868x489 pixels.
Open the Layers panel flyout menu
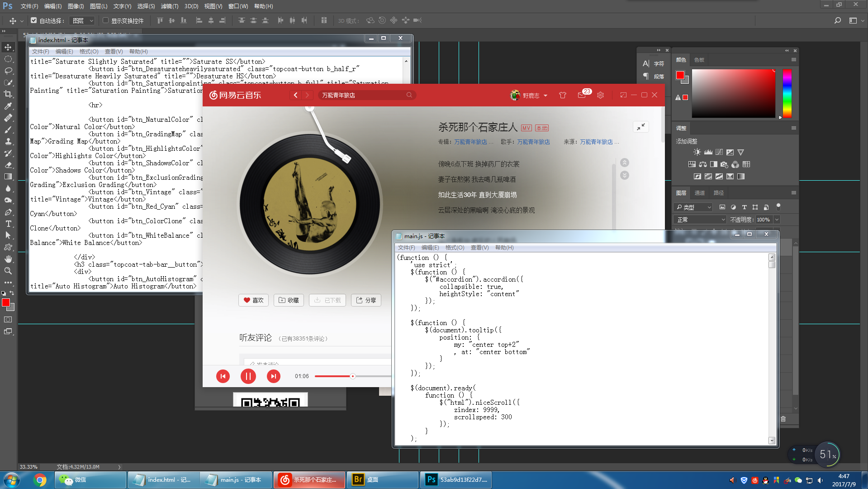pyautogui.click(x=793, y=192)
